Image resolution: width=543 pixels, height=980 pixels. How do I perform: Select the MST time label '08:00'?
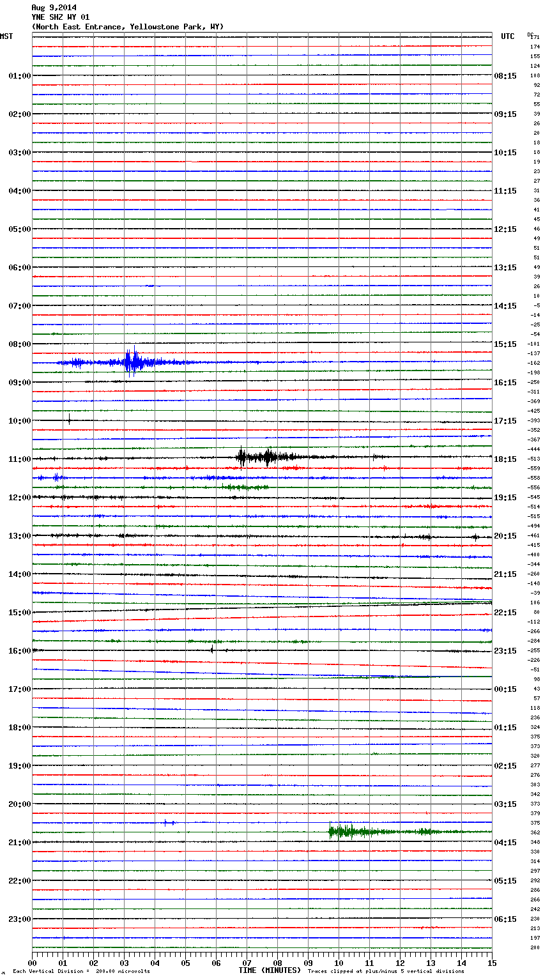19,344
